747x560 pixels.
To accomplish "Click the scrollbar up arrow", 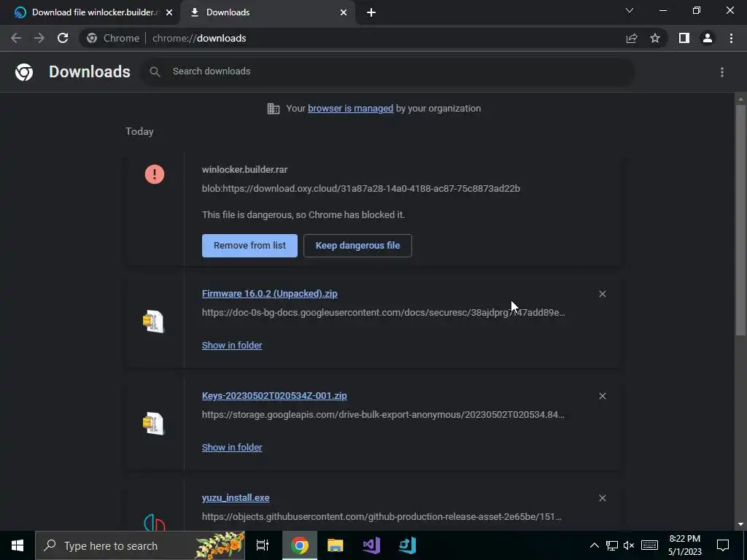I will tap(740, 98).
